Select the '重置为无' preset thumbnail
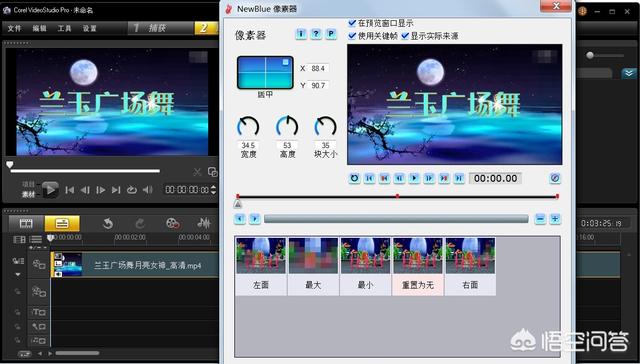The image size is (640, 364). click(418, 266)
